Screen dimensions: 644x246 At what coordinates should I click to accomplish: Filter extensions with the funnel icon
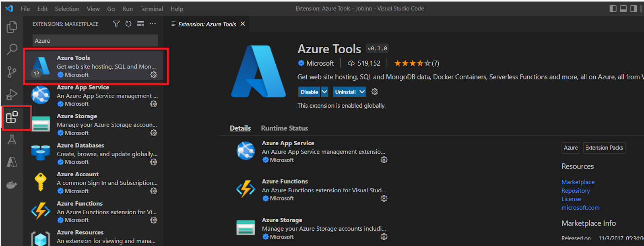116,24
